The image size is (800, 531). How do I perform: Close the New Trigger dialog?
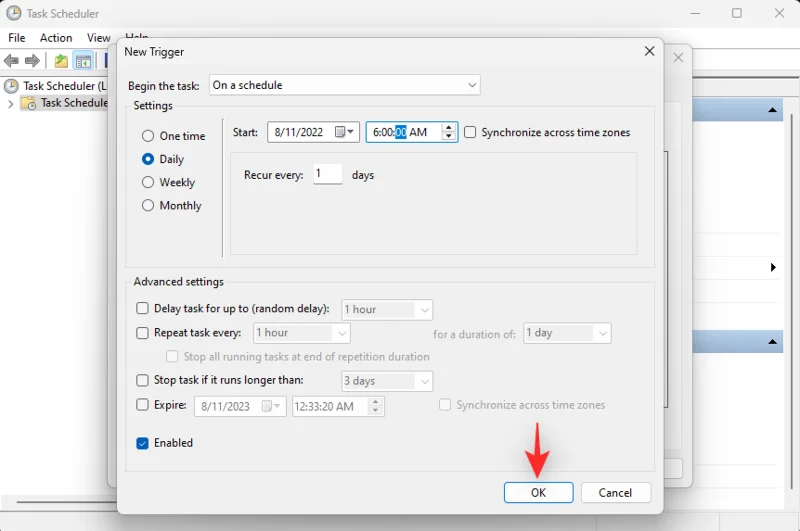649,51
